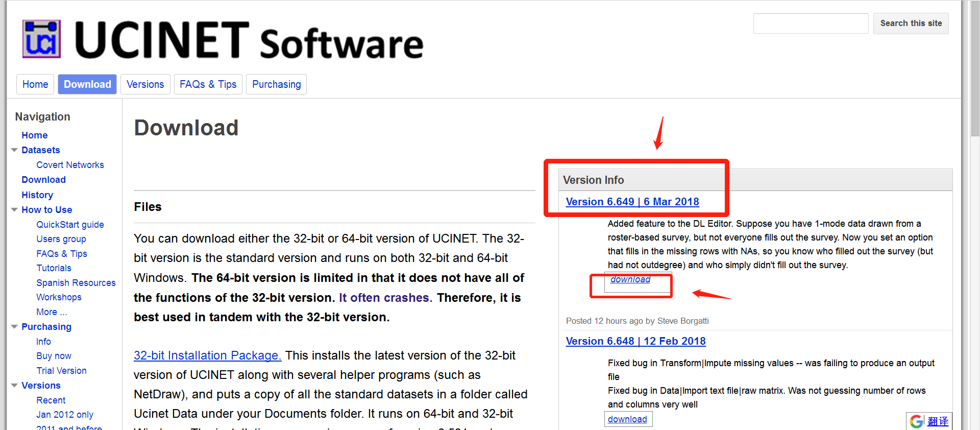This screenshot has width=980, height=430.
Task: Click the Search this site button
Action: [911, 23]
